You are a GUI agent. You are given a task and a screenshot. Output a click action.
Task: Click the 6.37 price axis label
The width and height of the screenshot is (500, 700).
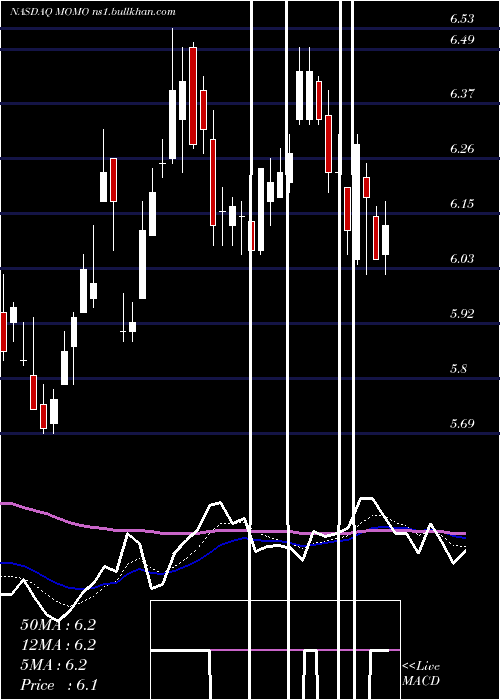pyautogui.click(x=462, y=94)
